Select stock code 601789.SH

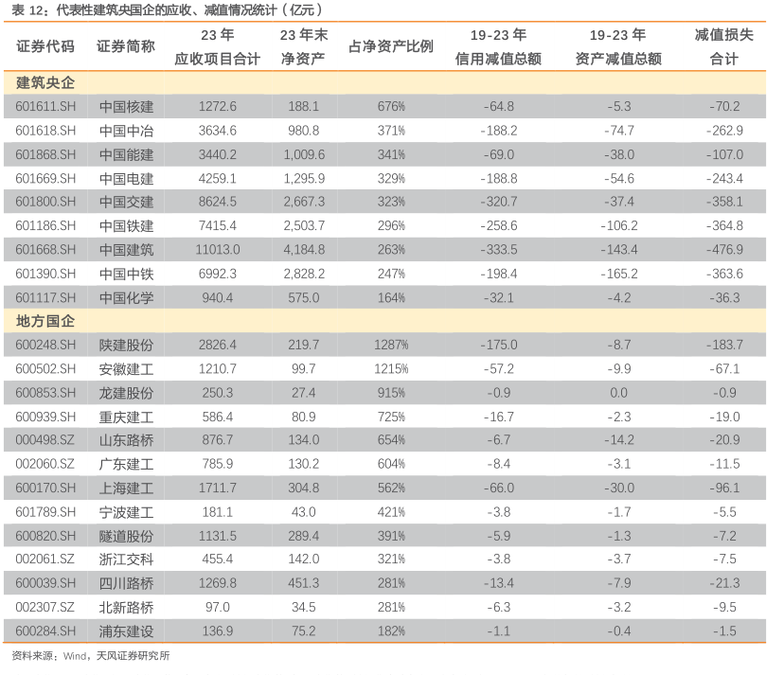pos(45,512)
